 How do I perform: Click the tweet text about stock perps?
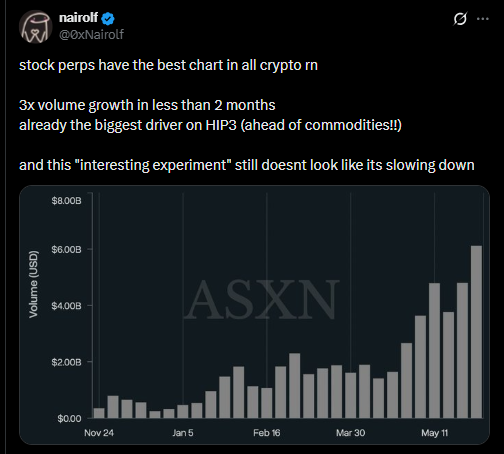pyautogui.click(x=247, y=115)
